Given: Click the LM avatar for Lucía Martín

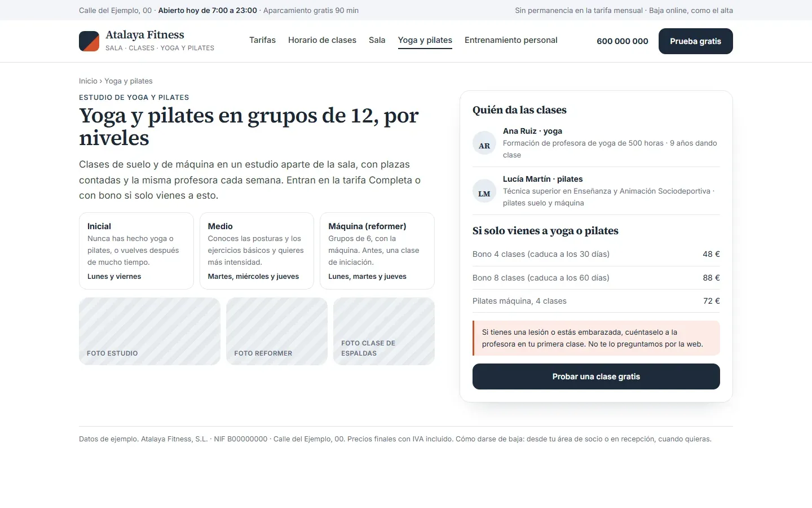Looking at the screenshot, I should click(484, 191).
